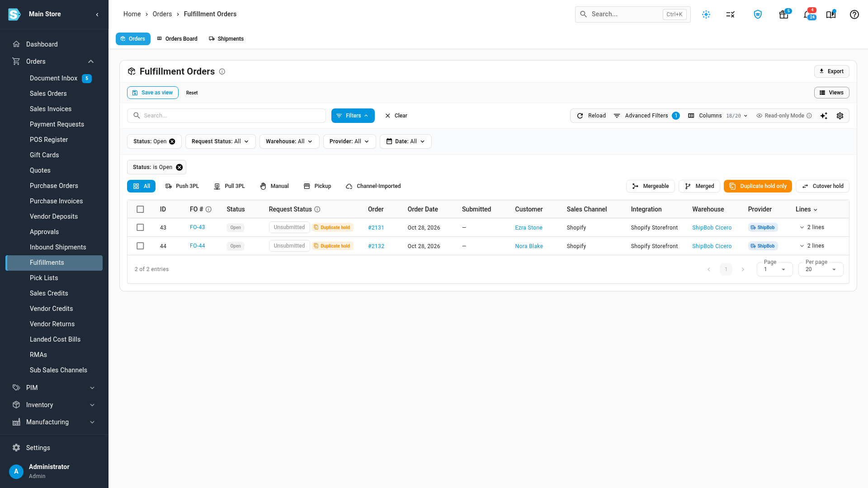Select the Pickup tab
The width and height of the screenshot is (868, 488).
[x=317, y=186]
